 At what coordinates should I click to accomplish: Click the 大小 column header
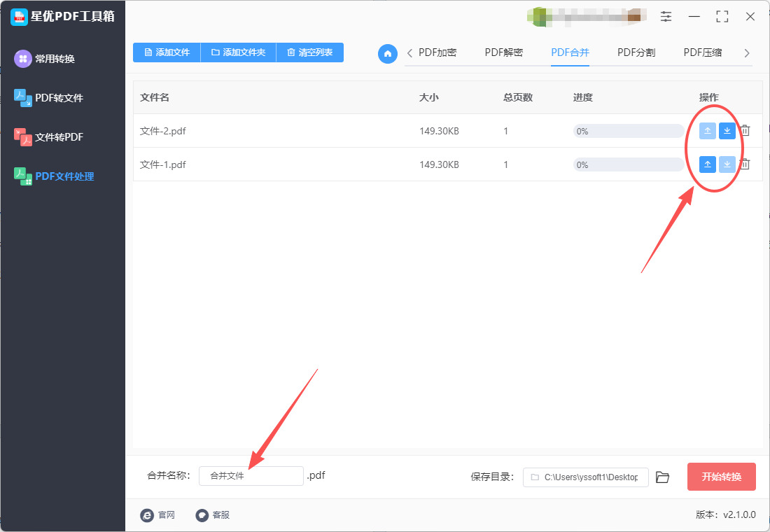click(x=428, y=97)
